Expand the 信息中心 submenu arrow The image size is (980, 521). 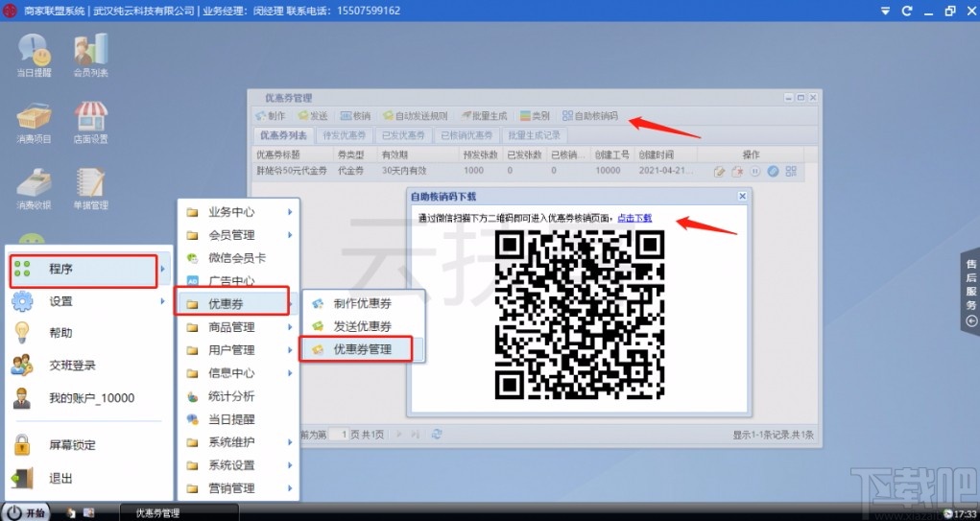point(290,373)
